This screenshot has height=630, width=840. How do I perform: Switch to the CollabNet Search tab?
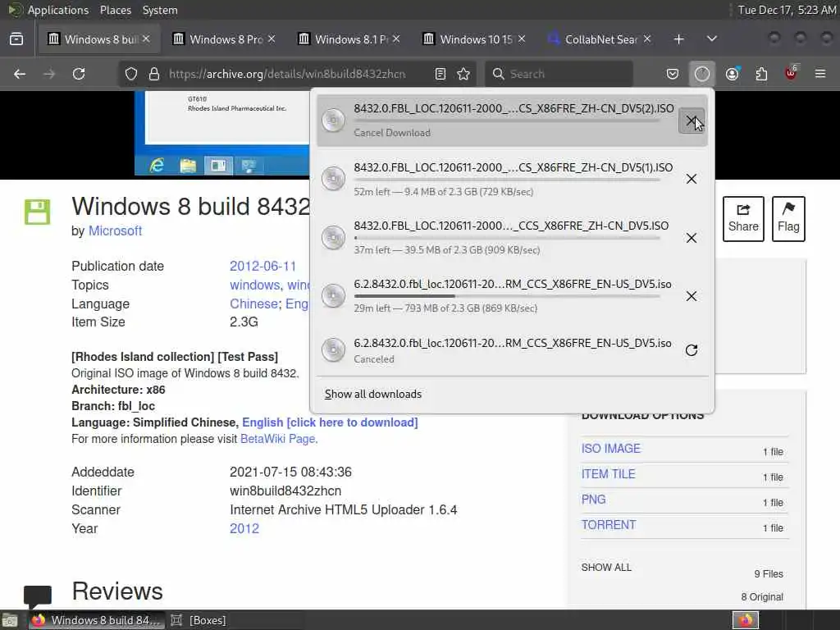click(598, 39)
